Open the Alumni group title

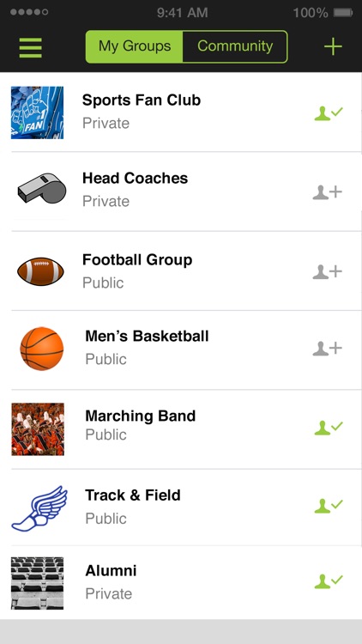111,570
